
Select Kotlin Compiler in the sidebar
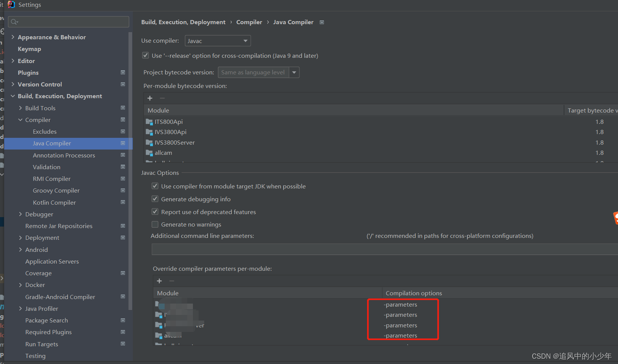(54, 202)
